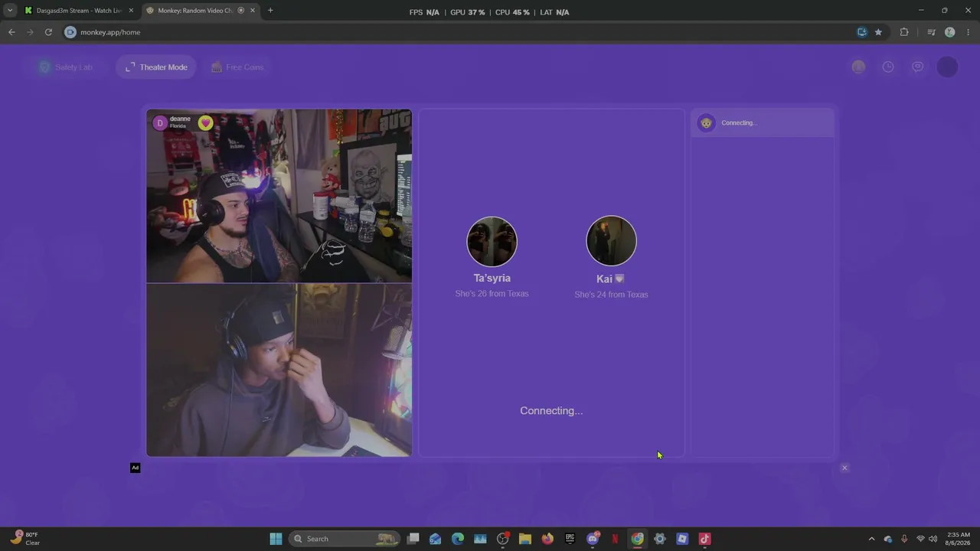Close the Monkey Random Video Chat tab
Image resolution: width=980 pixels, height=551 pixels.
253,11
